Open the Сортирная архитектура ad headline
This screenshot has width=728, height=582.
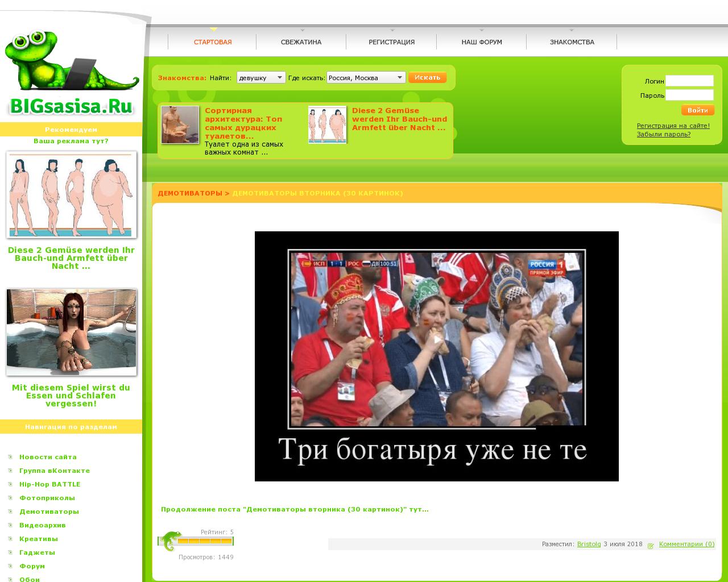(x=243, y=123)
